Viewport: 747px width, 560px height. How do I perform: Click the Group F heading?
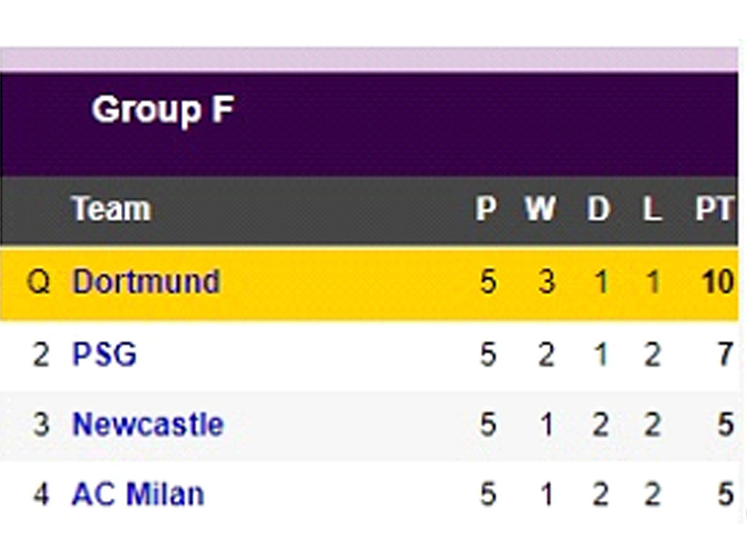tap(163, 110)
